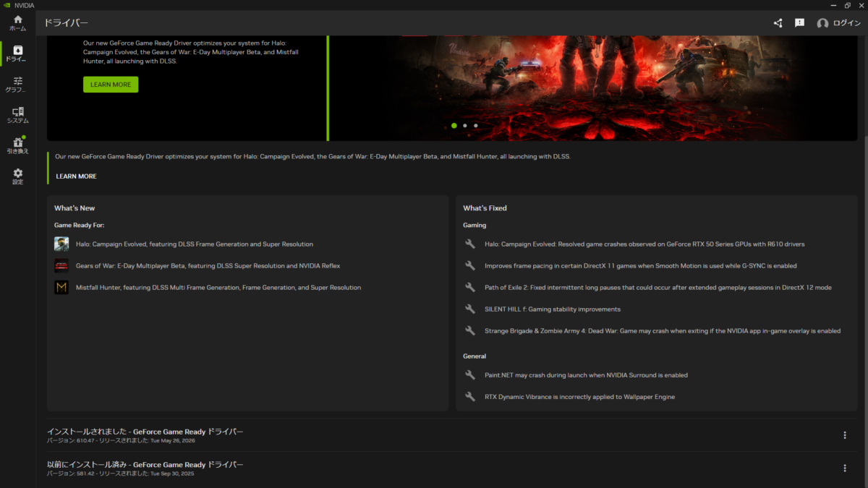
Task: Select second carousel dot indicator
Action: click(464, 125)
